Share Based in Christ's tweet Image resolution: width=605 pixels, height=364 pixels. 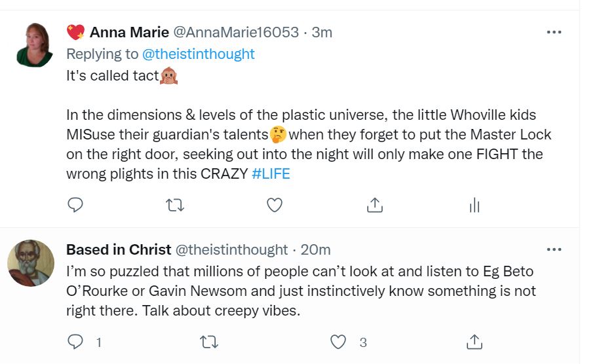[474, 342]
